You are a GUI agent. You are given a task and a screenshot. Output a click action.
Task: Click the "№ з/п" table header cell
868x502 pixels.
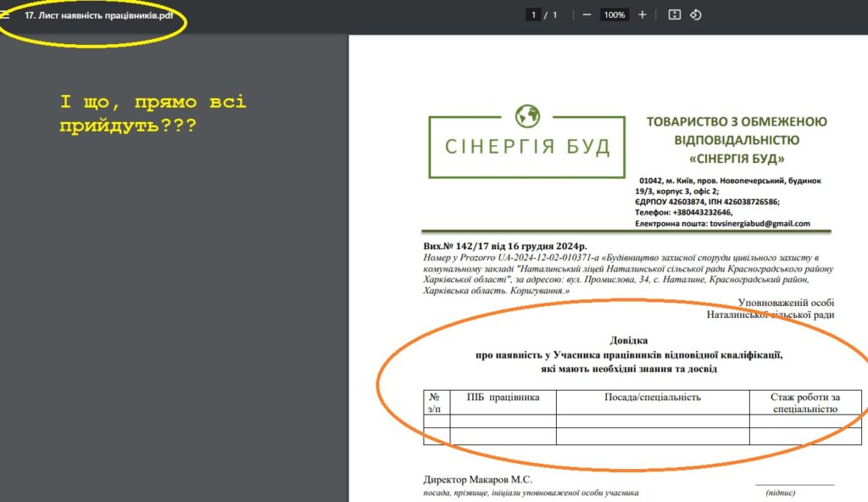(436, 403)
